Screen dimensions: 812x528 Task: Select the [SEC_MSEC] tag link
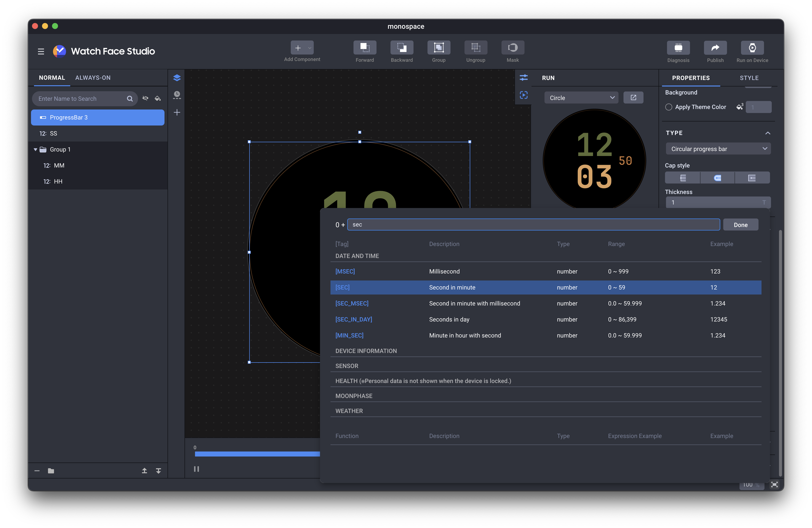tap(352, 303)
